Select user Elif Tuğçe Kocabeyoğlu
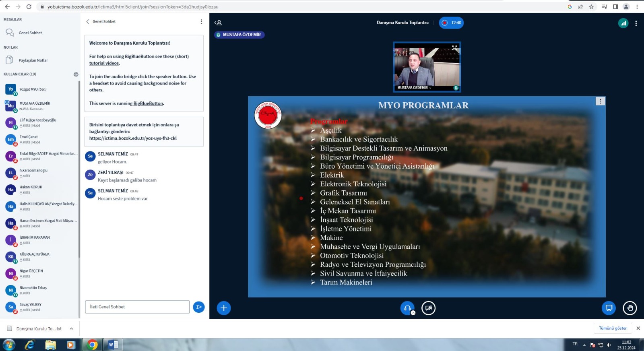 [x=40, y=122]
